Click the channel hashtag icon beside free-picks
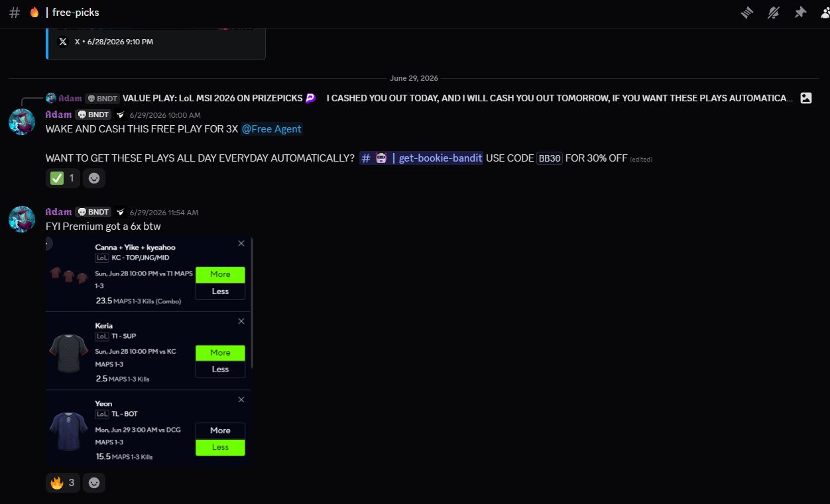Image resolution: width=830 pixels, height=504 pixels. click(15, 13)
